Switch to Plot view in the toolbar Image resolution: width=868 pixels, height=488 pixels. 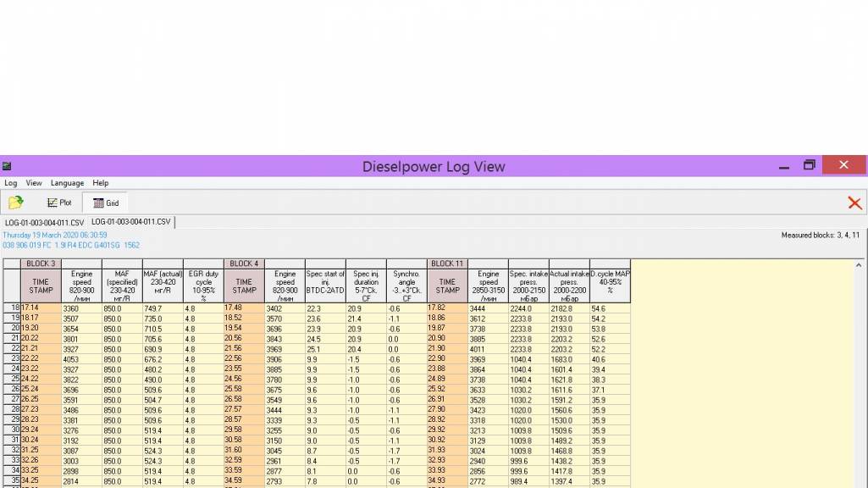coord(59,202)
